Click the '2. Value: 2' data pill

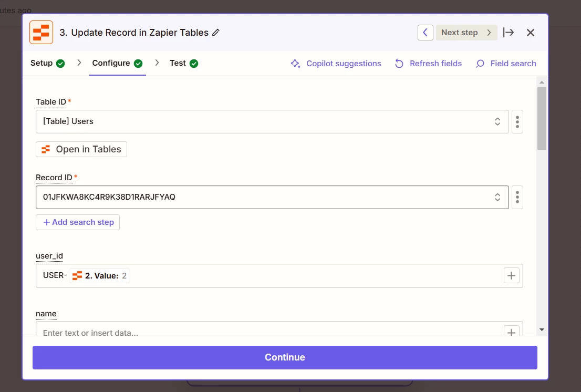pos(99,276)
